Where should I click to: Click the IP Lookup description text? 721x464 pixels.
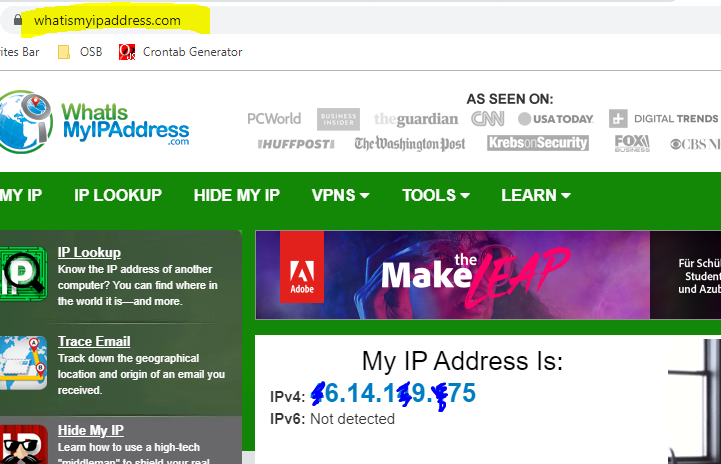(137, 285)
